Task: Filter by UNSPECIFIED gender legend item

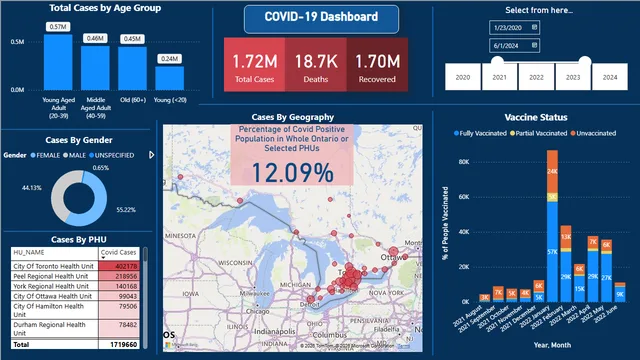Action: 111,155
